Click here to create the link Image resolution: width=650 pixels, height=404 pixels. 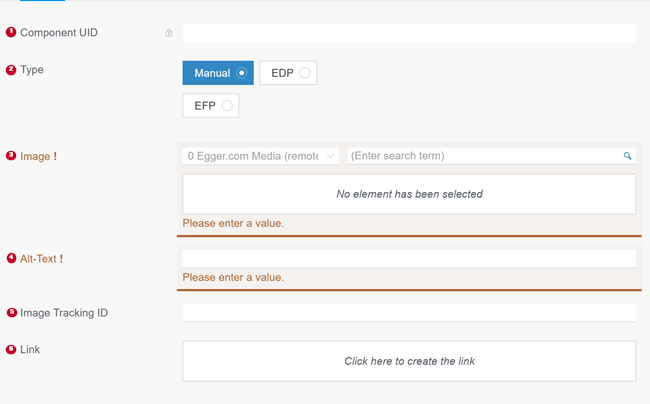pyautogui.click(x=409, y=361)
